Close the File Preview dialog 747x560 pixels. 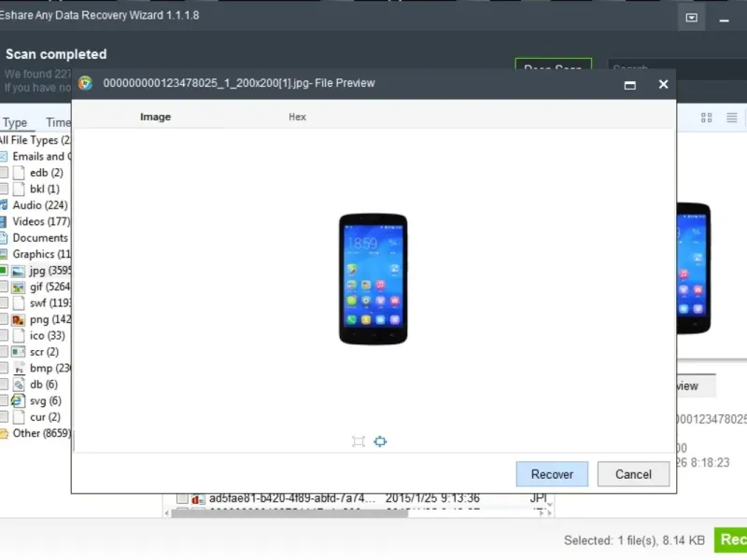tap(663, 84)
